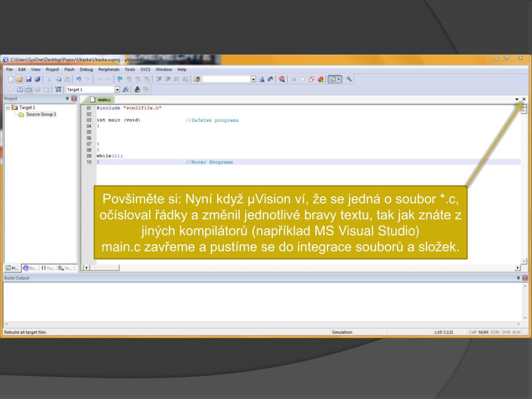The width and height of the screenshot is (532, 399).
Task: Click the editor horizontal scrollbar right arrow
Action: click(517, 268)
